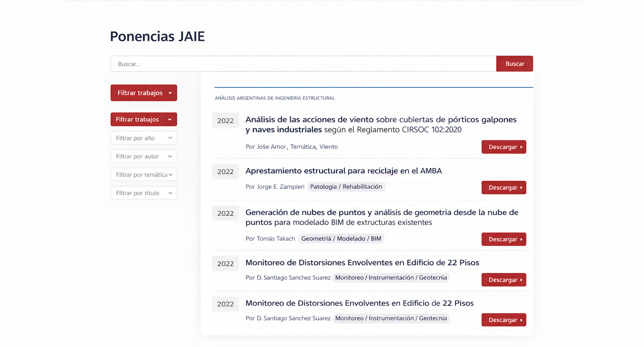Download the Aprestamiento estructural paper

[504, 188]
